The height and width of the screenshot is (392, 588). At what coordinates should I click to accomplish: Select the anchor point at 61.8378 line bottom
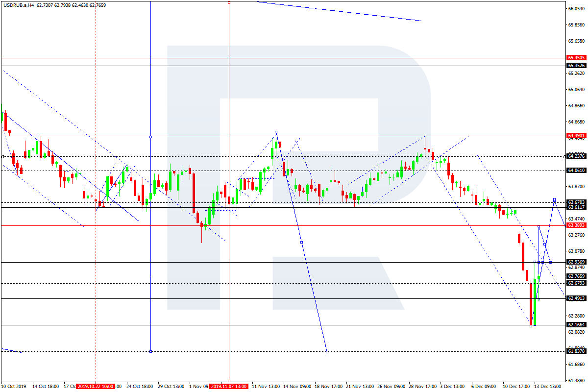click(x=327, y=351)
